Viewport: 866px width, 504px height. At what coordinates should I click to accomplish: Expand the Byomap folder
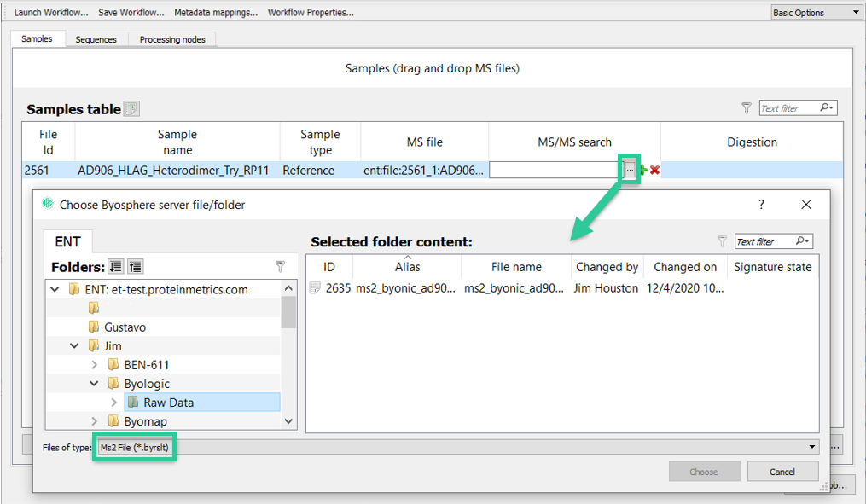[94, 421]
